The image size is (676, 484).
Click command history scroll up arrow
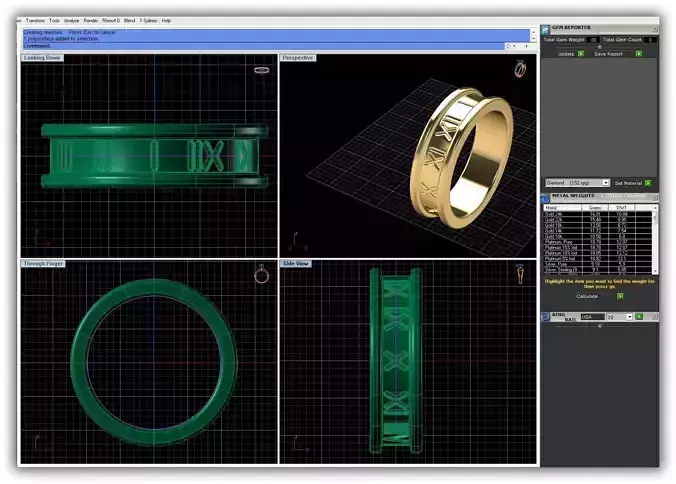[x=534, y=32]
